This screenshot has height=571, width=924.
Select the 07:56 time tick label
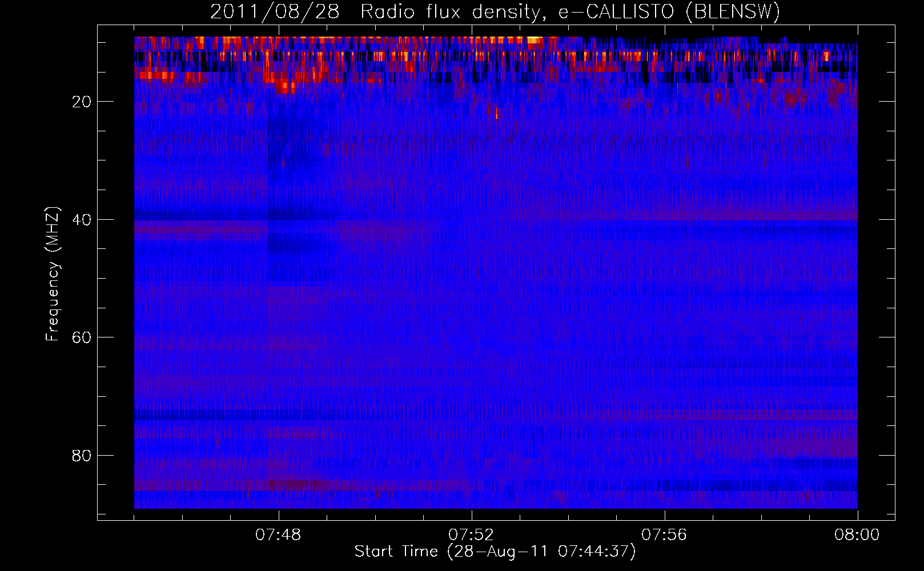[x=664, y=535]
